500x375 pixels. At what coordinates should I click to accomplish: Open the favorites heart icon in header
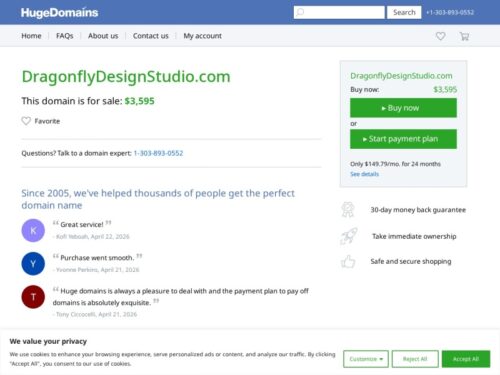(x=440, y=36)
